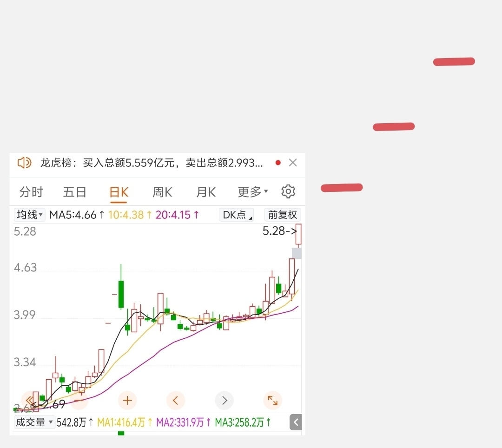This screenshot has height=448, width=502.
Task: Select the 月K tab
Action: (206, 192)
